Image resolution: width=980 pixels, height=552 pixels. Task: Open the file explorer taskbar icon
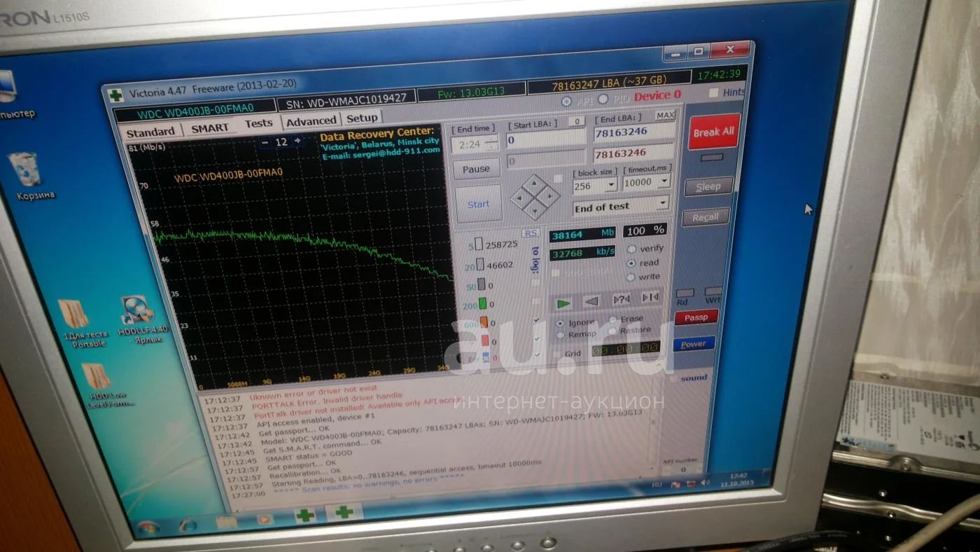click(x=226, y=522)
